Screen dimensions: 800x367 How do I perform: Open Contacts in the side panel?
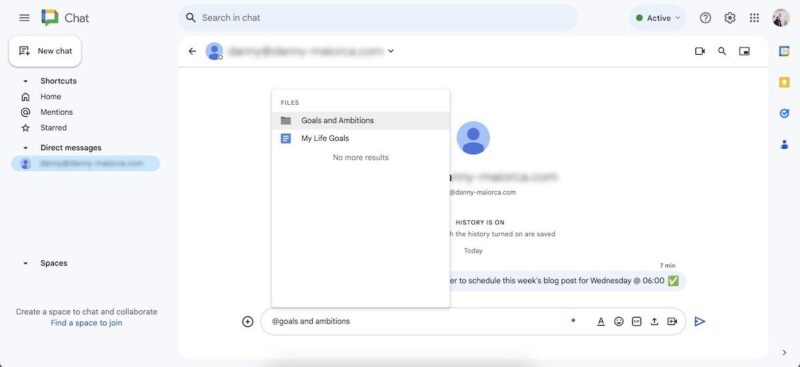pyautogui.click(x=784, y=145)
